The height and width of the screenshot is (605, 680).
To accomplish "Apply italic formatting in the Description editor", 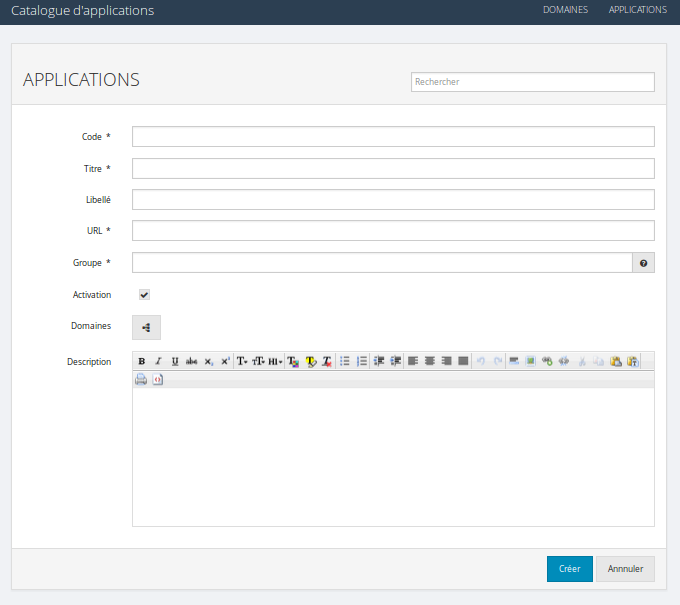I will (x=158, y=361).
